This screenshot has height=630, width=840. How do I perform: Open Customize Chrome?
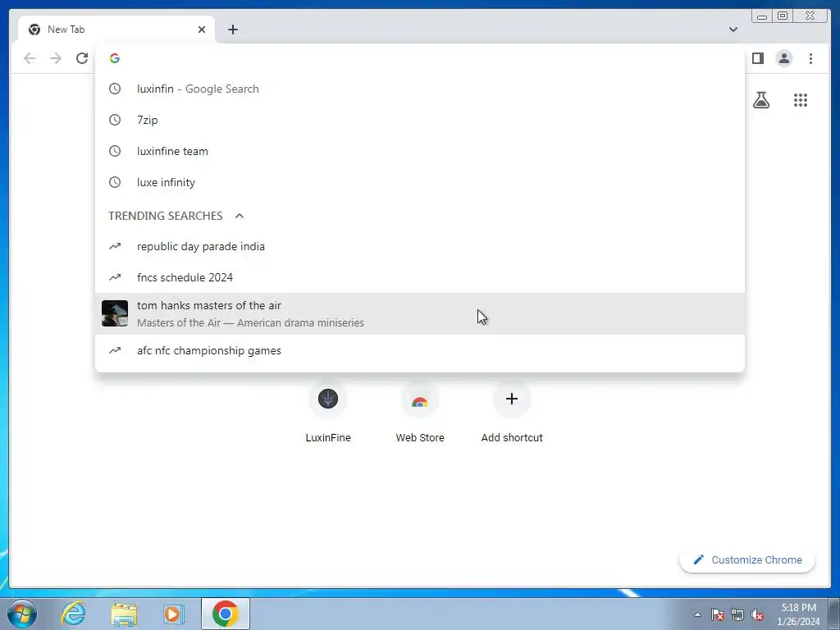(x=747, y=559)
